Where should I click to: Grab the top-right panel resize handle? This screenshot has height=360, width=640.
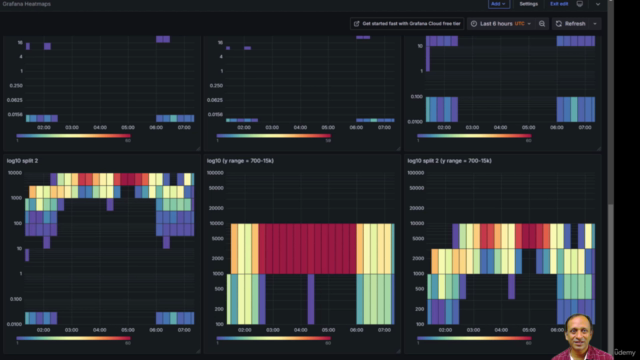pos(599,149)
